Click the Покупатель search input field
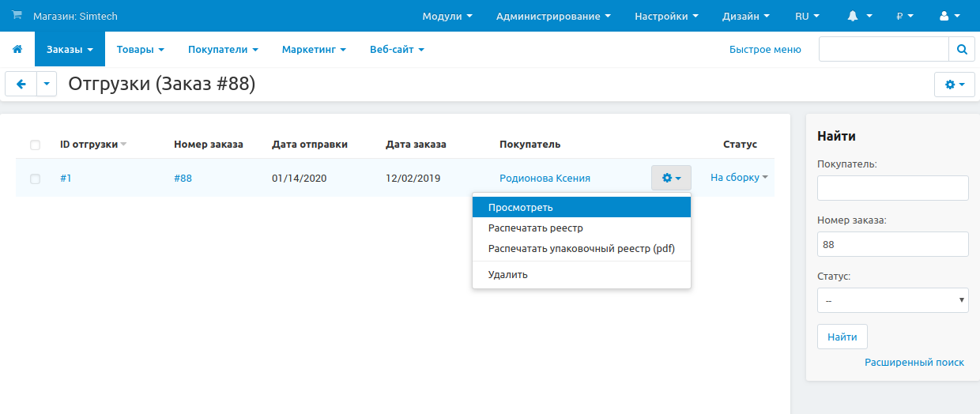This screenshot has height=414, width=980. [892, 188]
